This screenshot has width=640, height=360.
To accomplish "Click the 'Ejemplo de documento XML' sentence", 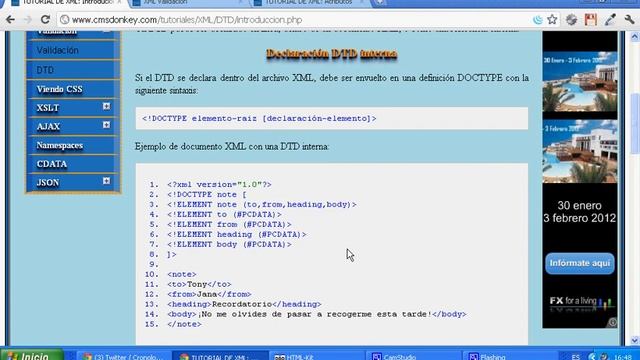I will pyautogui.click(x=232, y=147).
